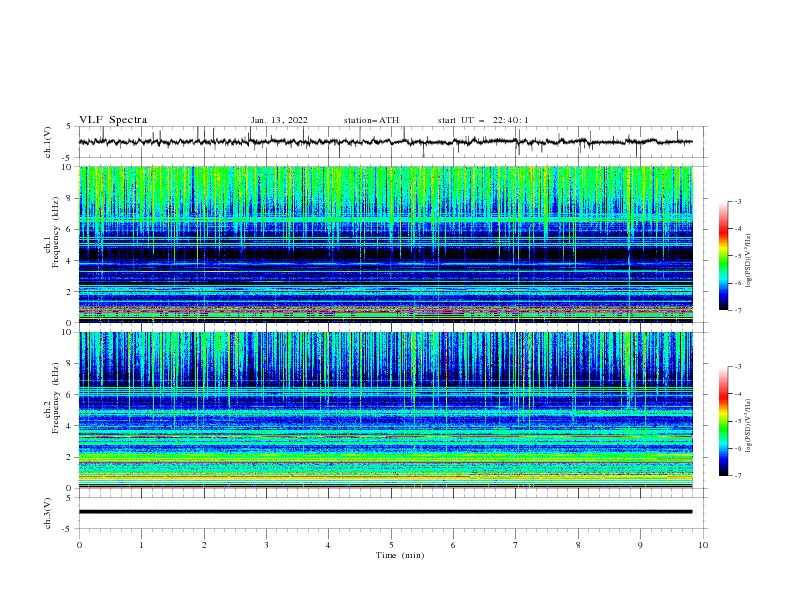Click the "Time (min)" axis label
The height and width of the screenshot is (612, 792).
(x=400, y=555)
